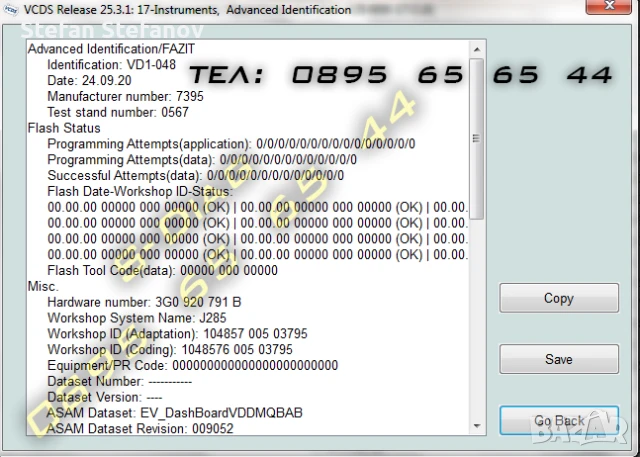The width and height of the screenshot is (640, 457).
Task: Close the Advanced Identification window
Action: click(x=609, y=6)
